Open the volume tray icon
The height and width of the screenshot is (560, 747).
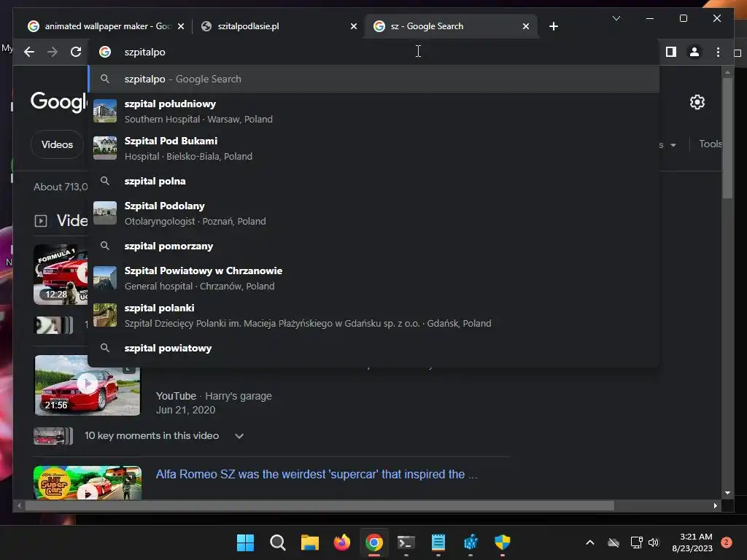654,542
